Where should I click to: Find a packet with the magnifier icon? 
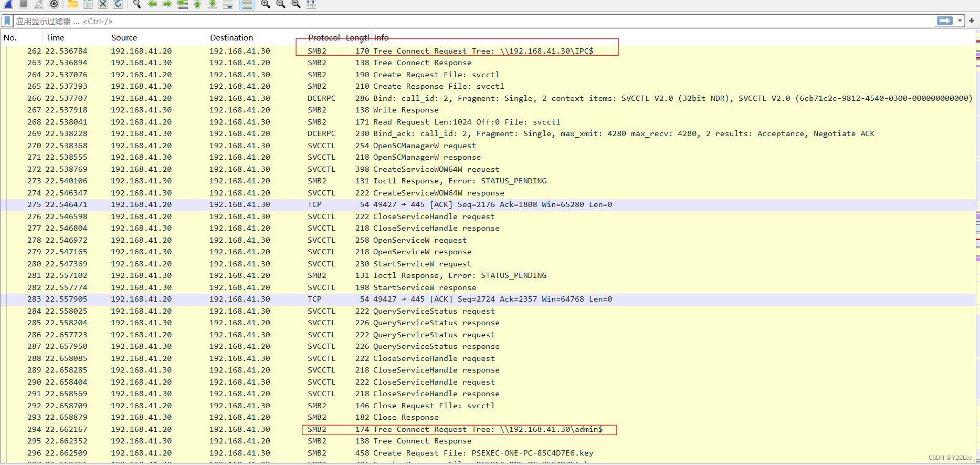pos(137,4)
